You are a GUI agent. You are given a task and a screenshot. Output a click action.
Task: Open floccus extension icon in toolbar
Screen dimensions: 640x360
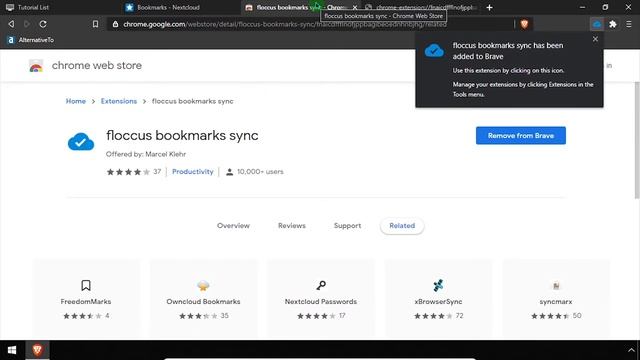click(597, 24)
